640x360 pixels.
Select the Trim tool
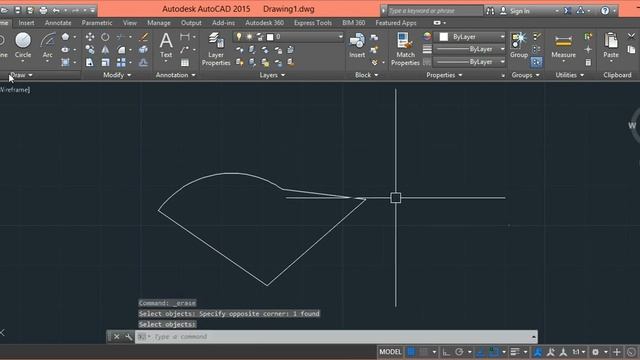coord(121,37)
